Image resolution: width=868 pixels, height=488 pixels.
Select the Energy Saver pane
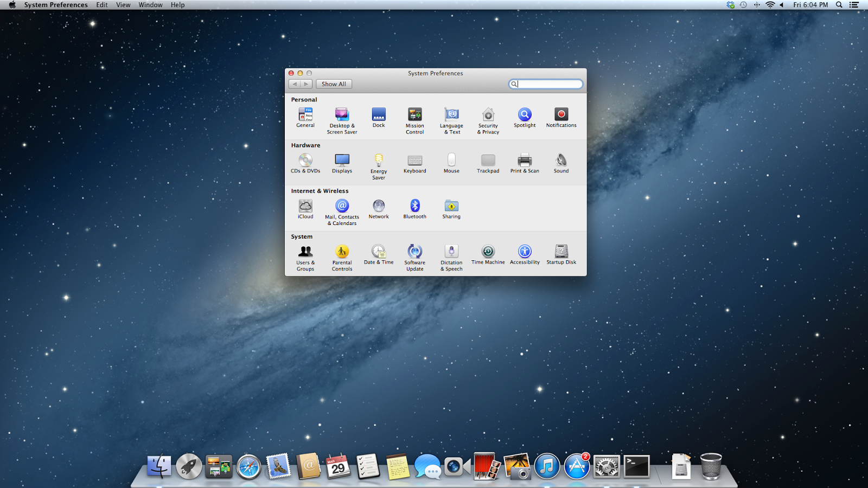pyautogui.click(x=378, y=161)
